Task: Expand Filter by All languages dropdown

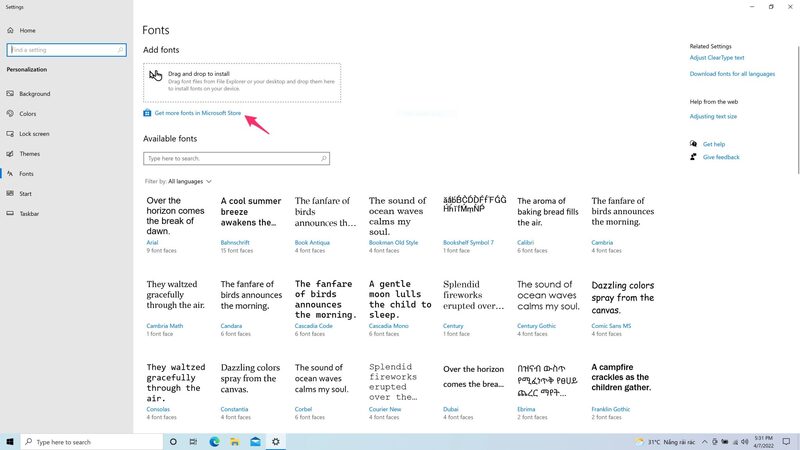Action: [x=178, y=182]
